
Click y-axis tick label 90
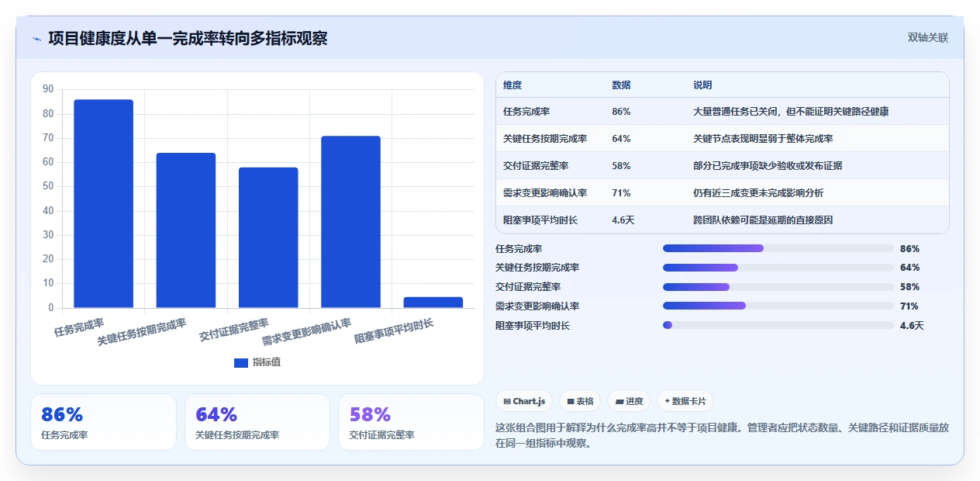pyautogui.click(x=48, y=89)
